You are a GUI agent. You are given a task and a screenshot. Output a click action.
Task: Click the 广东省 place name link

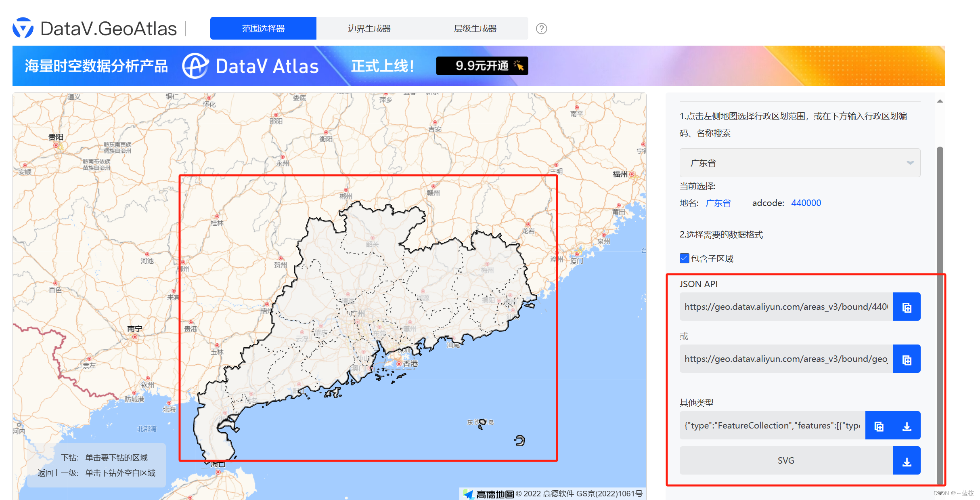(718, 203)
